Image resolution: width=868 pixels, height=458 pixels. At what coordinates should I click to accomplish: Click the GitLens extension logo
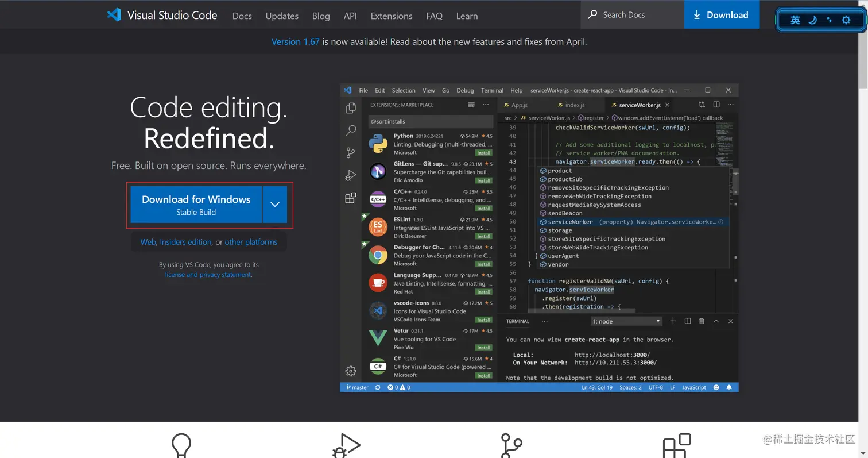click(378, 171)
